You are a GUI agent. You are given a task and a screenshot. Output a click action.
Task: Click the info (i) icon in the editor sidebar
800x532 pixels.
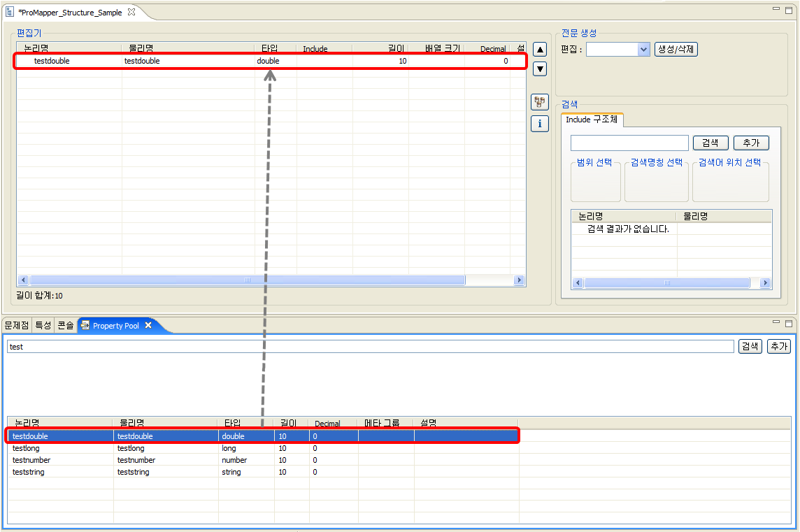click(539, 124)
